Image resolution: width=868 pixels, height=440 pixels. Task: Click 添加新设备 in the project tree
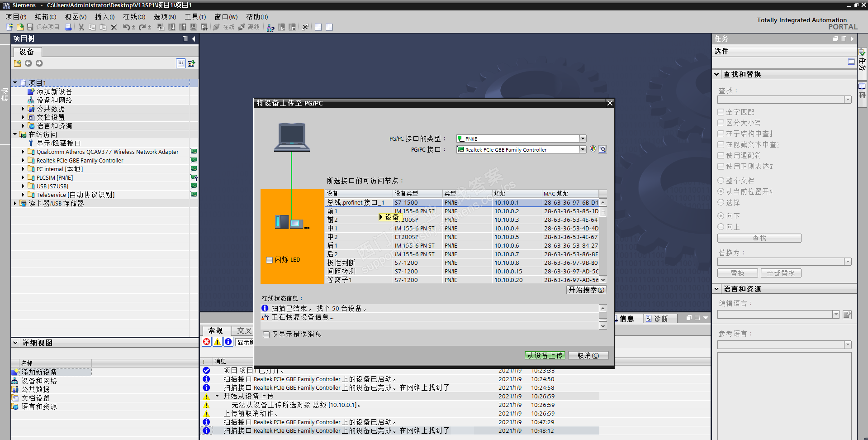(54, 91)
